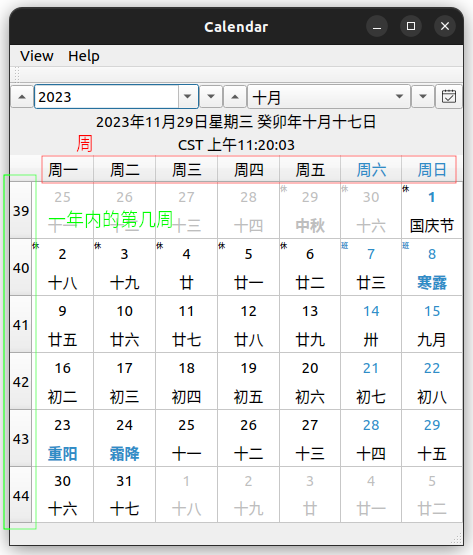Minimize the Calendar window
473x555 pixels.
point(377,26)
